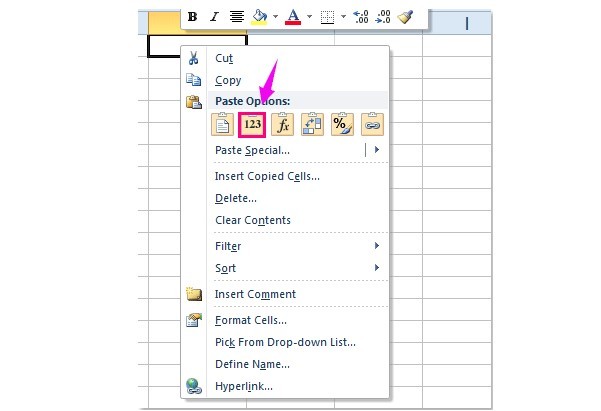Screen dimensions: 601x411
Task: Open the borders dropdown arrow
Action: click(343, 17)
